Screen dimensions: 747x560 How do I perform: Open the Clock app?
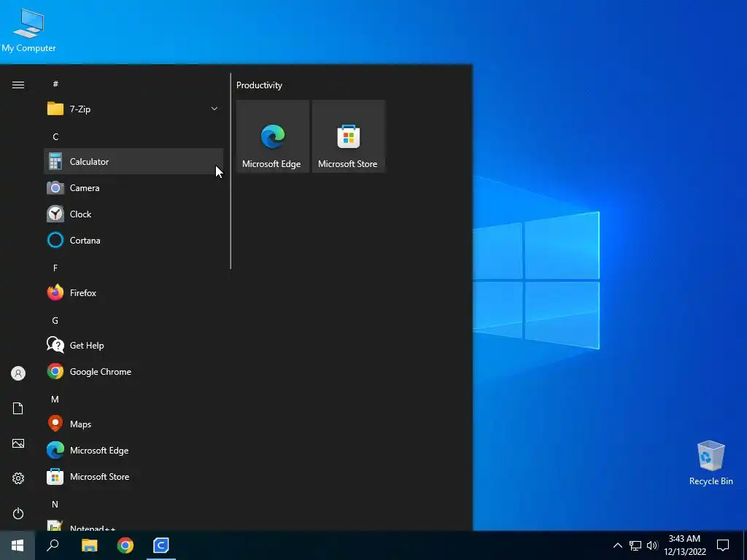pos(133,214)
